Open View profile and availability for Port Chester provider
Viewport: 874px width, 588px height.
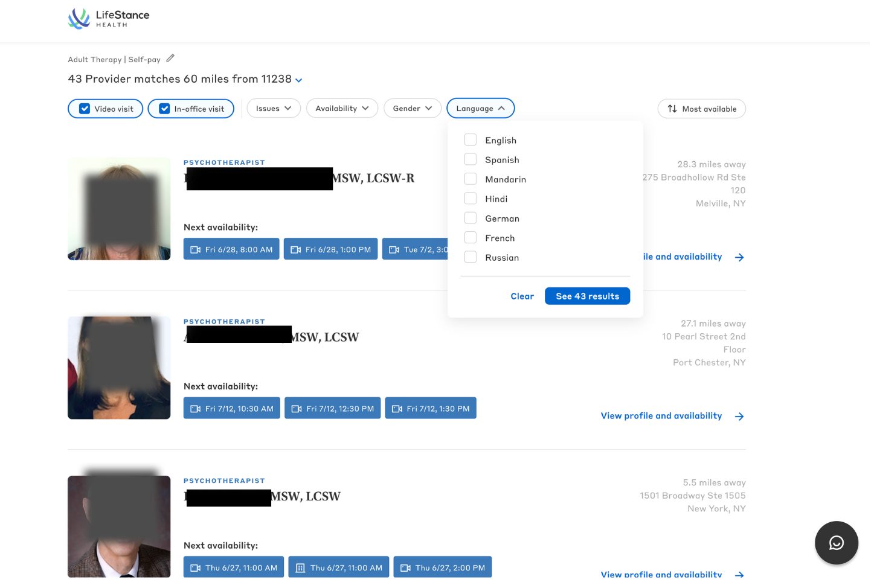point(661,416)
